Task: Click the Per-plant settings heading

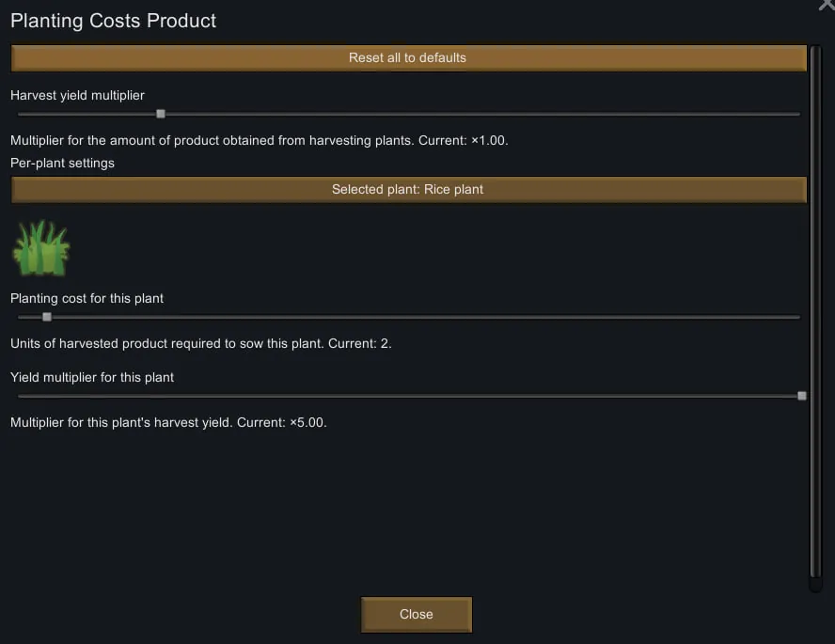Action: pyautogui.click(x=62, y=163)
